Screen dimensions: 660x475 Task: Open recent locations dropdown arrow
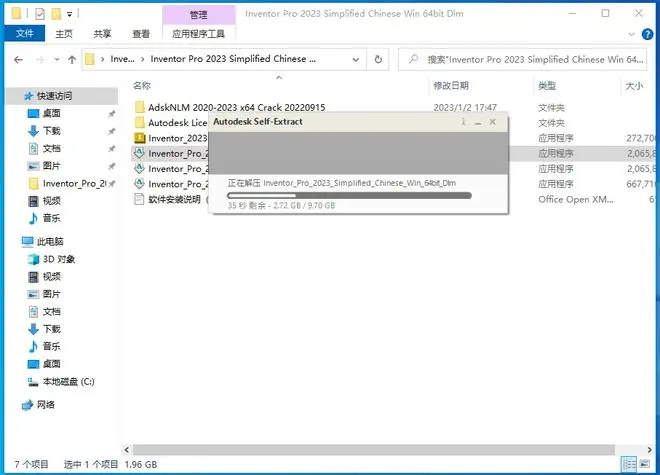point(57,60)
